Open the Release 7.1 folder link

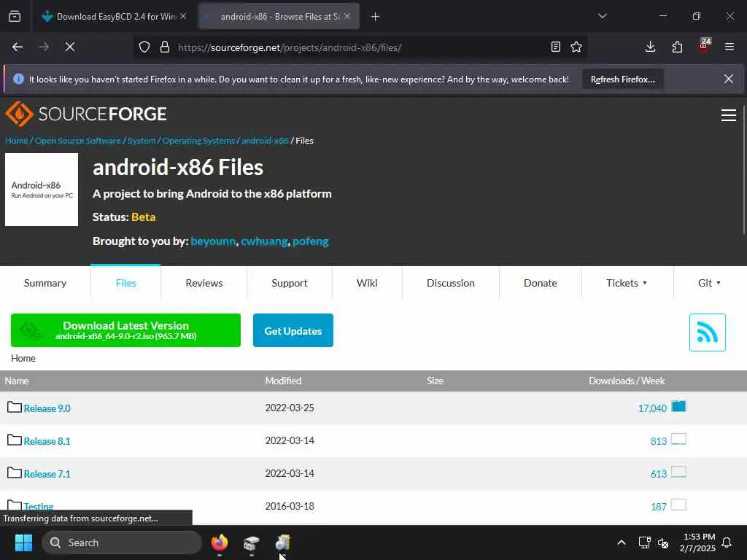[47, 474]
